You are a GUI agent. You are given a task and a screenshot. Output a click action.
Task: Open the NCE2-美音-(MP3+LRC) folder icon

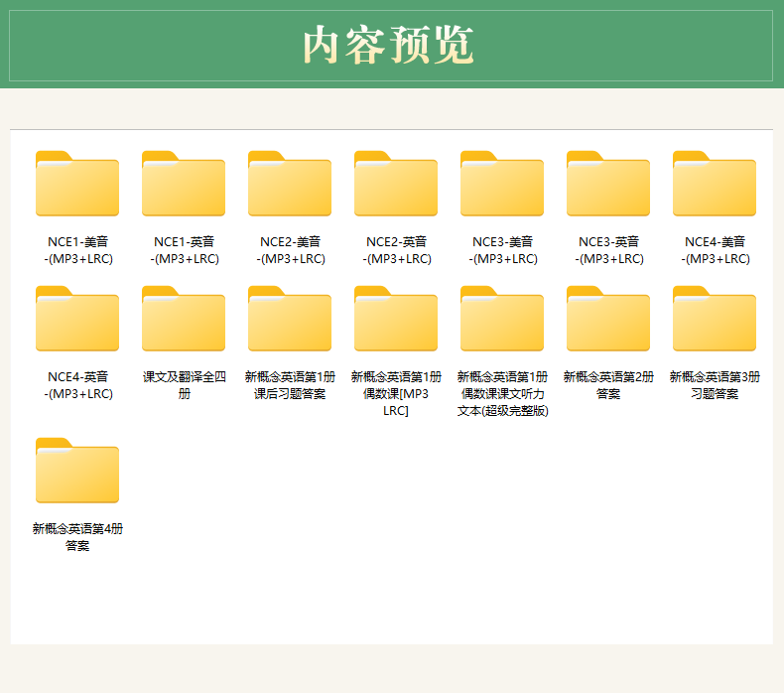point(290,184)
